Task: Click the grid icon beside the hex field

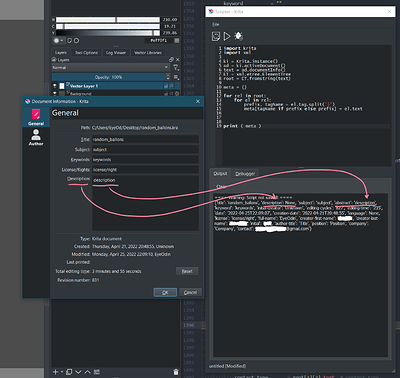Action: tap(177, 41)
